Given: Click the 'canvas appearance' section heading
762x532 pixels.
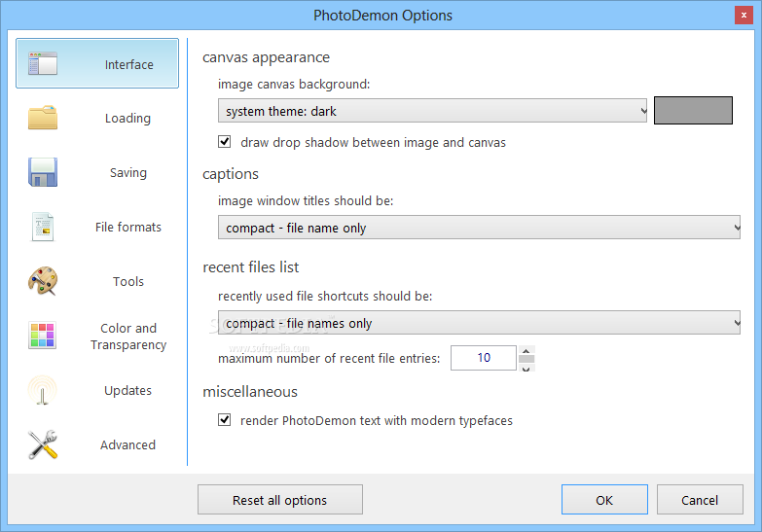Looking at the screenshot, I should pyautogui.click(x=266, y=57).
